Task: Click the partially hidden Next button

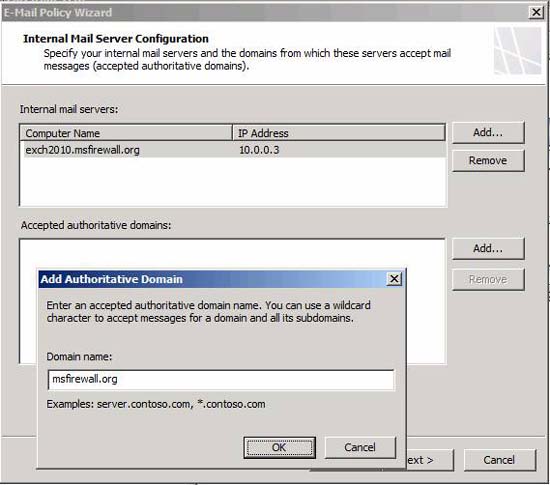Action: (x=430, y=460)
